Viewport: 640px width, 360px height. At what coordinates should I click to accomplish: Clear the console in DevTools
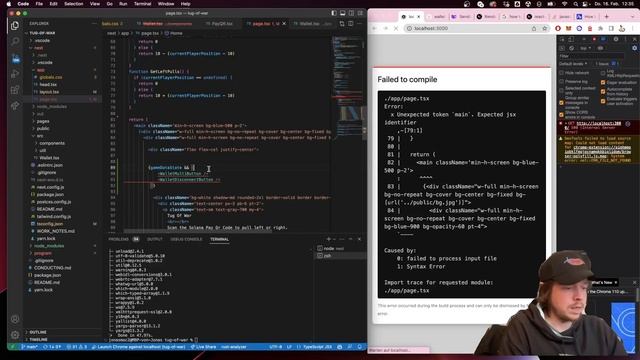[x=571, y=48]
